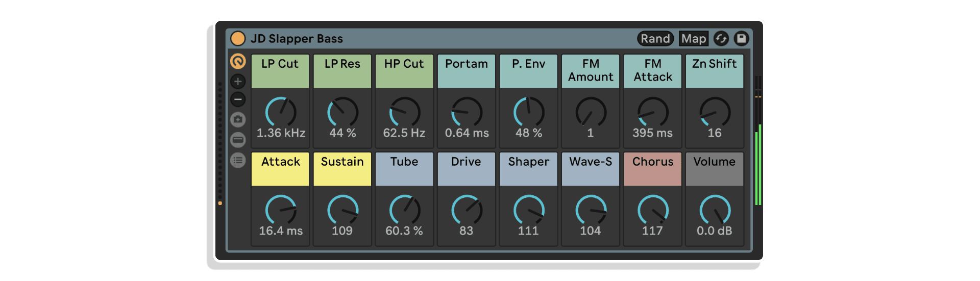Screen dimensions: 980x281
Task: Click the 395 ms value
Action: click(x=653, y=133)
